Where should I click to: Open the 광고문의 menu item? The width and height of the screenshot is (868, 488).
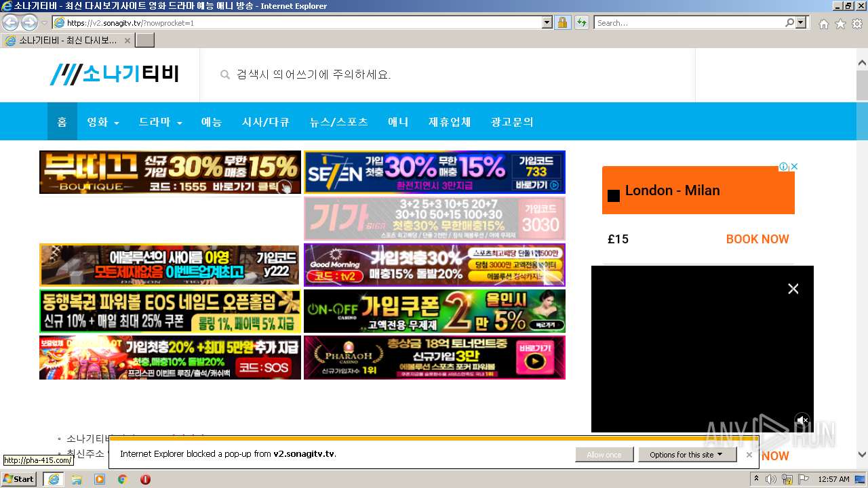[512, 121]
